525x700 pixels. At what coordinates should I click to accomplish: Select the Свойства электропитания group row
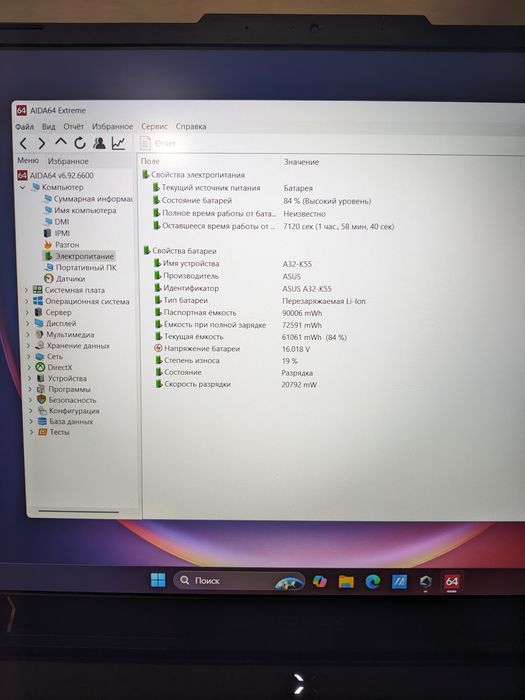(193, 175)
